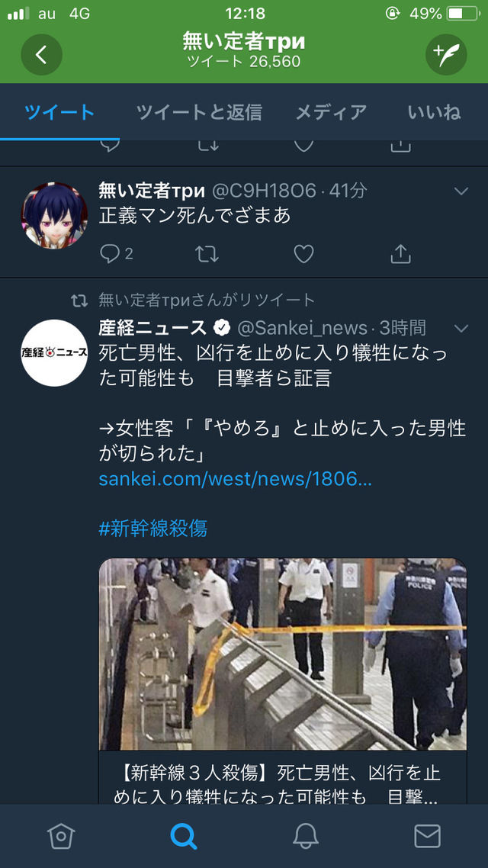The width and height of the screenshot is (488, 868).
Task: Tap the anime character profile avatar
Action: [54, 215]
